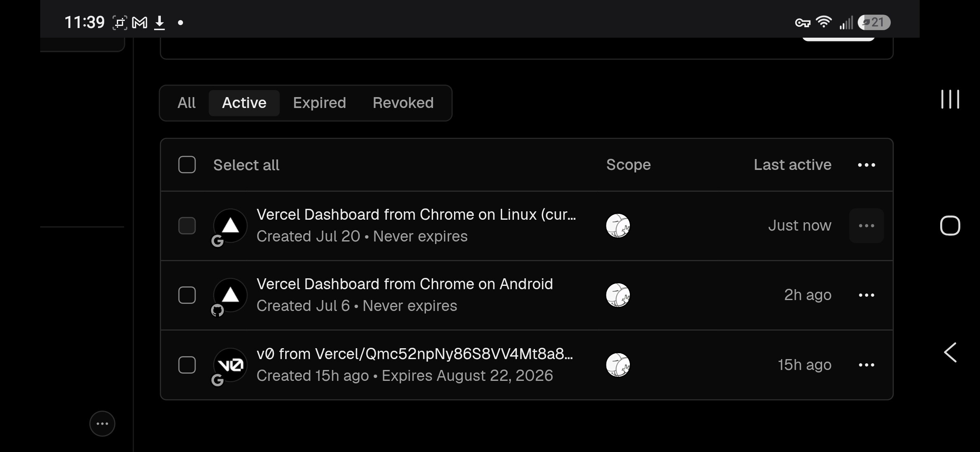Click the sidebar circular more-options button
This screenshot has width=980, height=452.
click(x=102, y=424)
